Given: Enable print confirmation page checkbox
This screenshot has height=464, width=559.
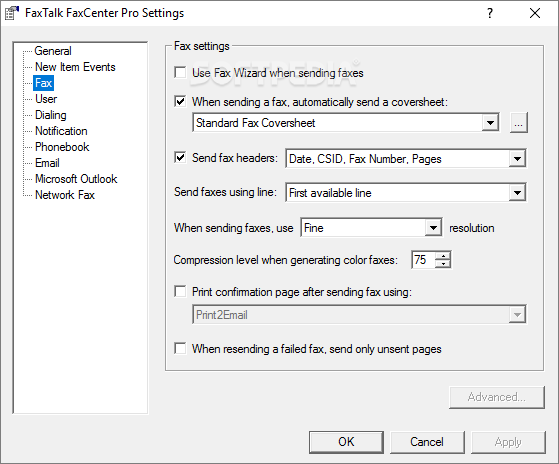Looking at the screenshot, I should click(x=180, y=292).
